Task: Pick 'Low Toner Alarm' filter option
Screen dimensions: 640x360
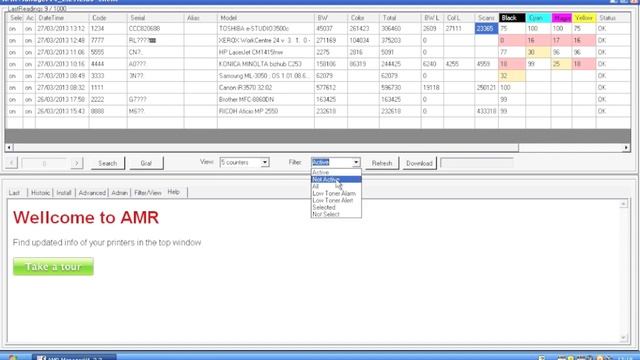Action: pyautogui.click(x=336, y=193)
